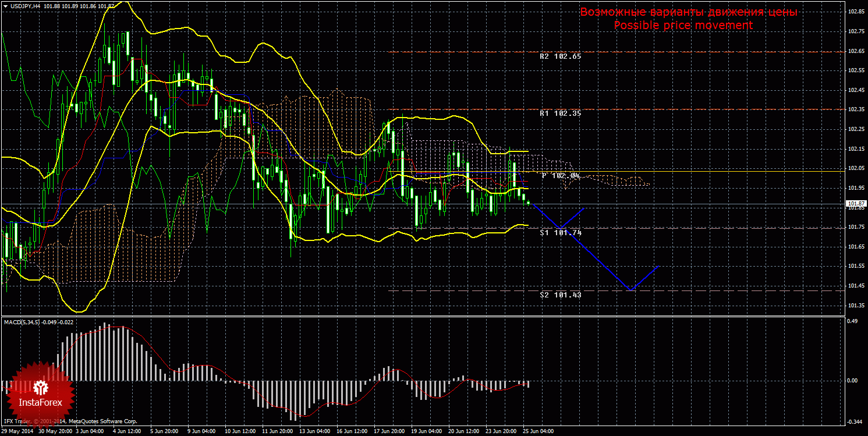Image resolution: width=868 pixels, height=436 pixels.
Task: Click the 0.49 MACD scale value
Action: pos(852,321)
